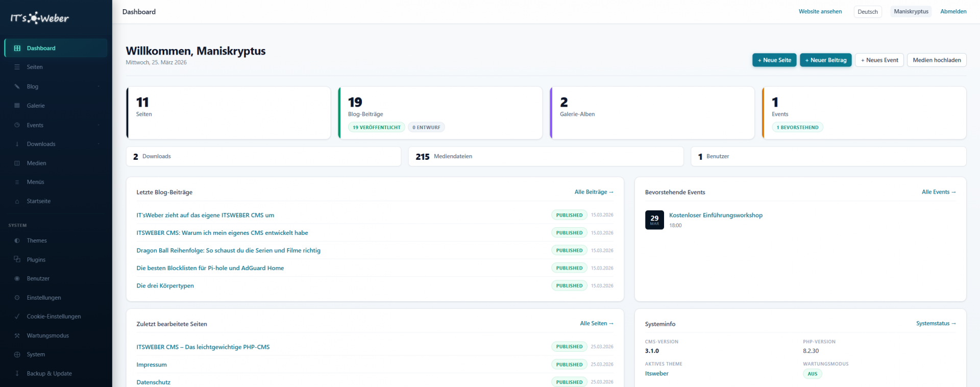Open post 'Die drei Körpertypen'
This screenshot has height=387, width=980.
(x=165, y=286)
